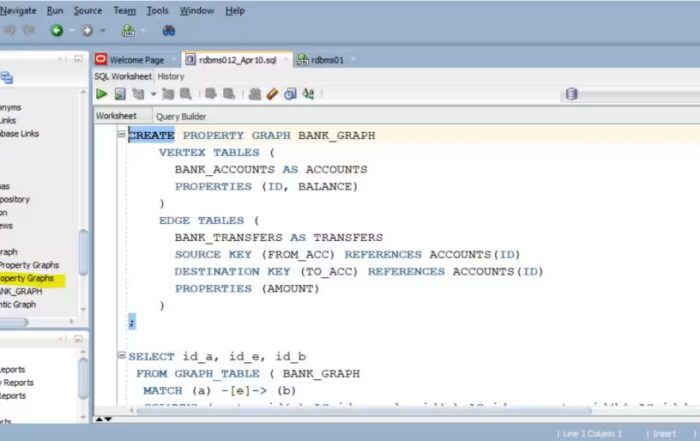This screenshot has height=441, width=700.
Task: Click the grey Forward navigation button
Action: (x=87, y=30)
